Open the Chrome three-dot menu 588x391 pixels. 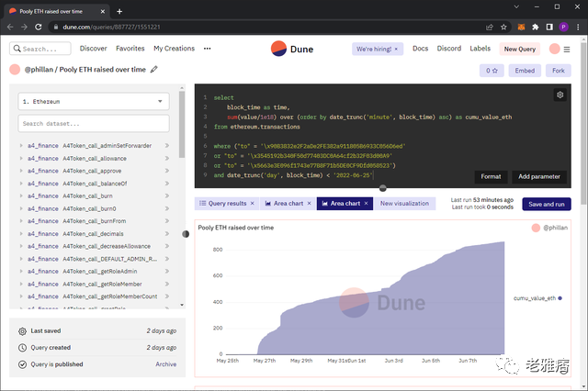coord(578,27)
